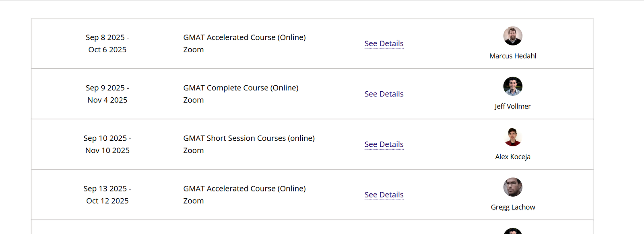Click Marcus Hedahl's profile photo
Viewport: 644px width, 234px height.
512,36
